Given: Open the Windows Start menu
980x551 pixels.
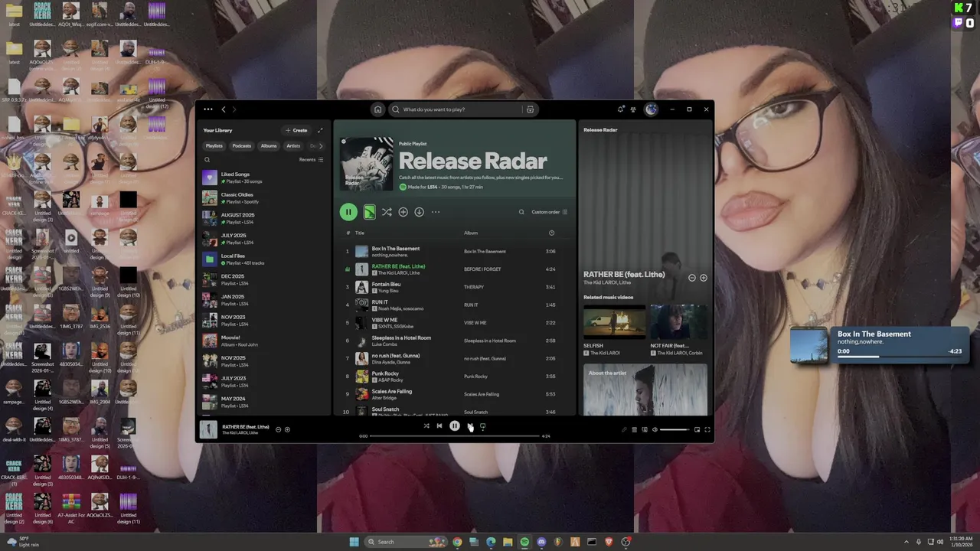Looking at the screenshot, I should point(354,542).
